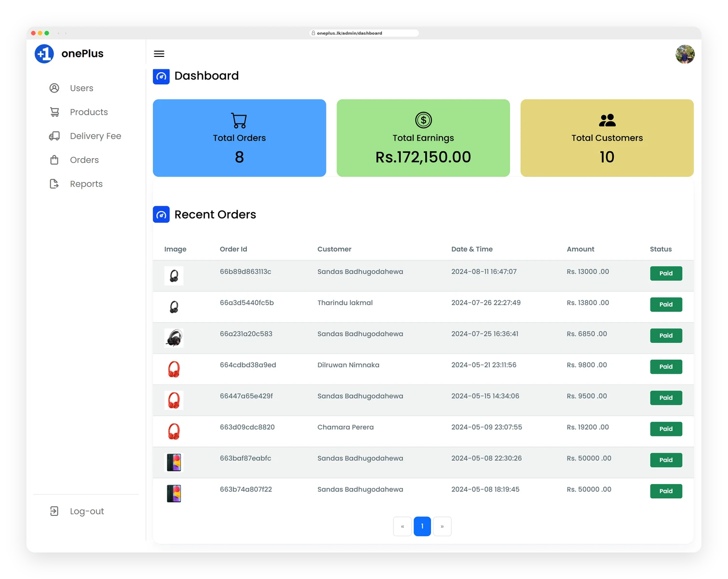Click phone thumbnail for order 663b74a807f22
The width and height of the screenshot is (728, 579).
[174, 493]
